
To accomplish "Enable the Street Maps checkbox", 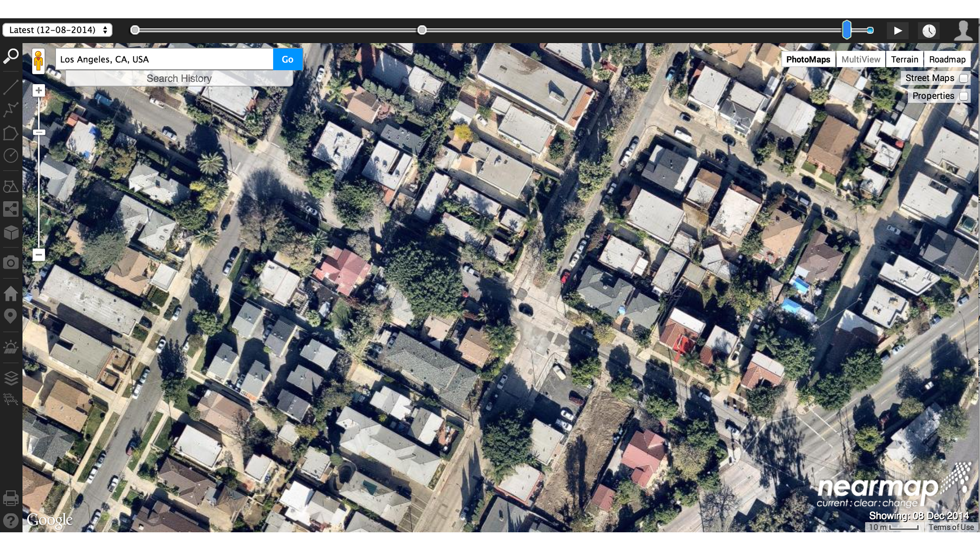I will point(964,78).
